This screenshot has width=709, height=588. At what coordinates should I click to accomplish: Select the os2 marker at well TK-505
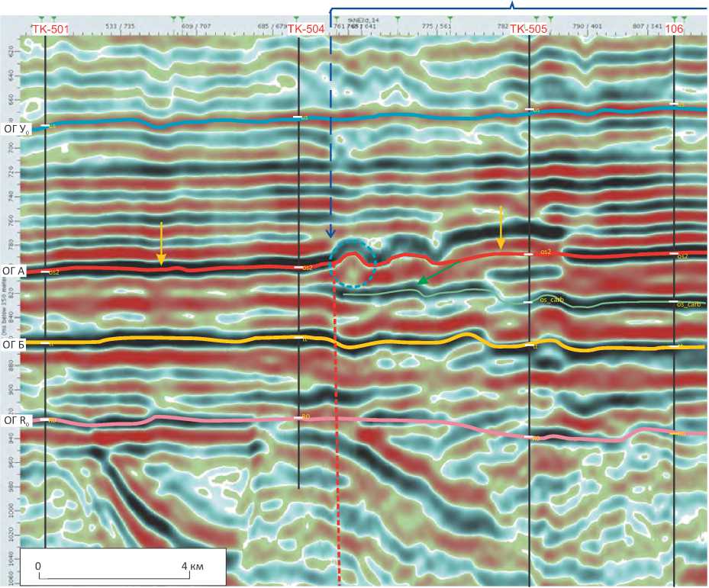click(546, 251)
